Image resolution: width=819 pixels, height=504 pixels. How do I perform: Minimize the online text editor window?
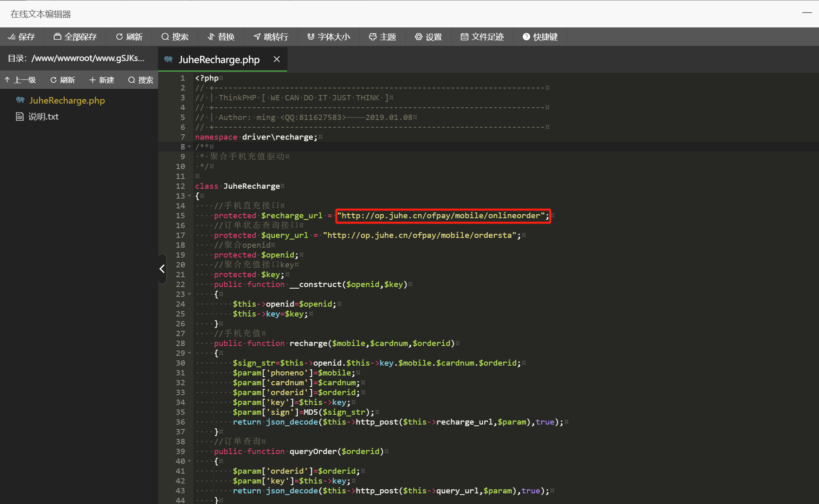tap(807, 13)
